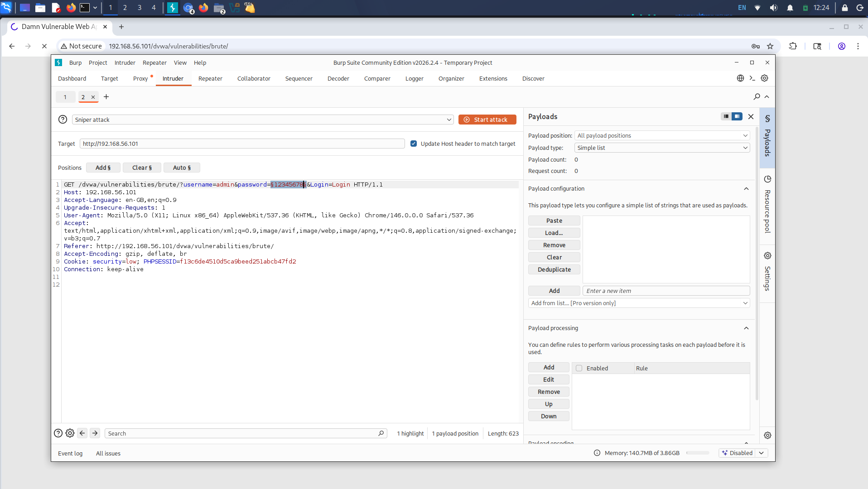Click Paste payload button
This screenshot has width=868, height=489.
tap(554, 221)
